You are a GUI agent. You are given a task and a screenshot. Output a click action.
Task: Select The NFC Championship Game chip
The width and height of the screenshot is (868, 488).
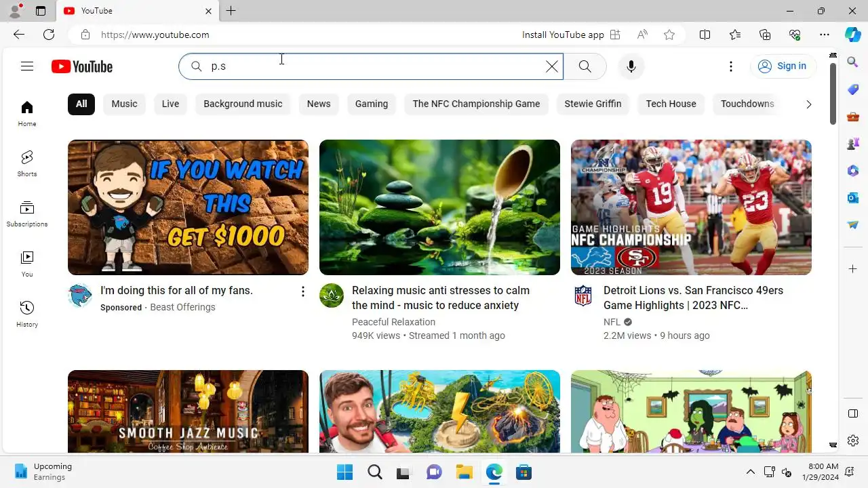point(476,104)
